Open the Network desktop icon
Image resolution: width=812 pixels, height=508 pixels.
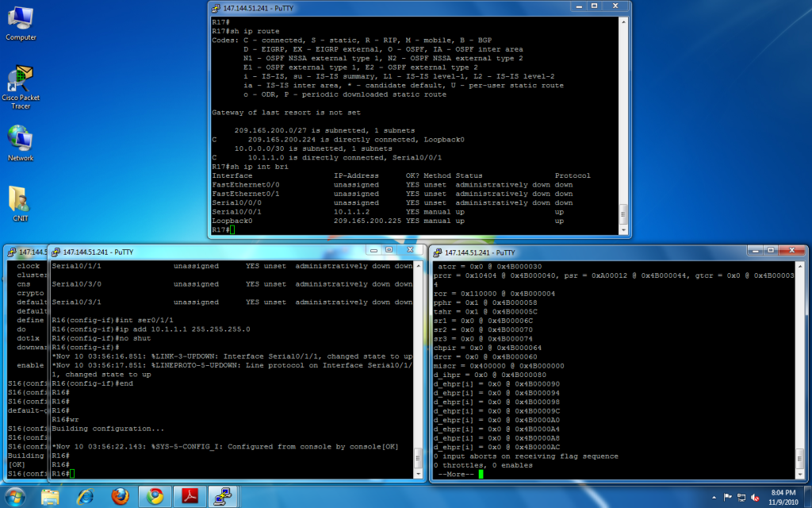[21, 141]
